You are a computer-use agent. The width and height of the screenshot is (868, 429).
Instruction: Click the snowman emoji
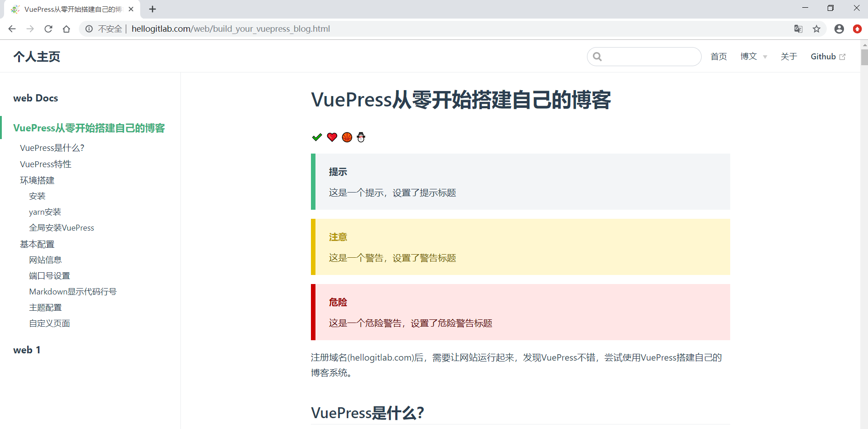[361, 137]
